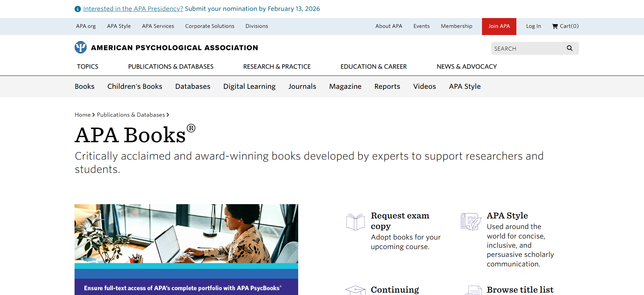Click the APA PsycBooks promotional banner image

(186, 249)
